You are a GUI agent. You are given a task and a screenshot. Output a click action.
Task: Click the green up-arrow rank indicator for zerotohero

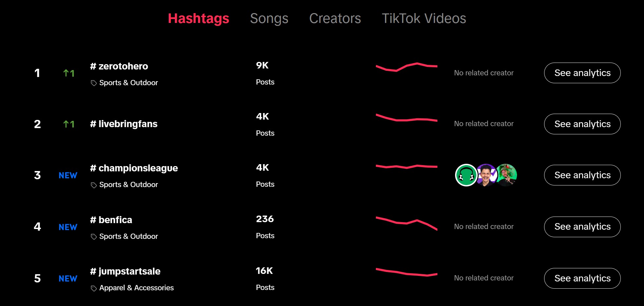point(69,73)
